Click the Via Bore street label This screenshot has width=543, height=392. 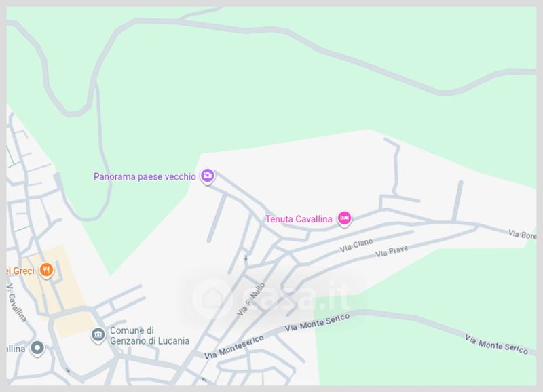pos(522,235)
